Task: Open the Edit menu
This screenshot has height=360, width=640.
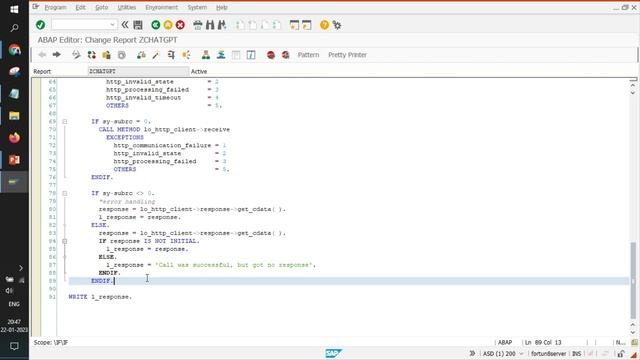Action: 80,7
